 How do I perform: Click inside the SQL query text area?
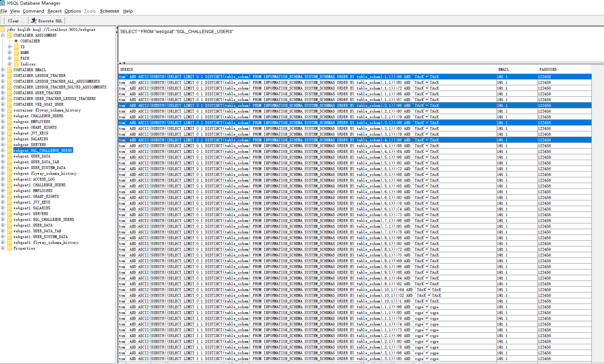pyautogui.click(x=361, y=45)
